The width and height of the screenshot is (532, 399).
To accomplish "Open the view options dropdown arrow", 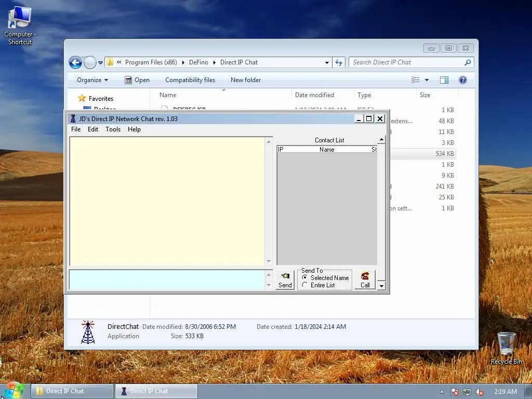I will pos(427,80).
